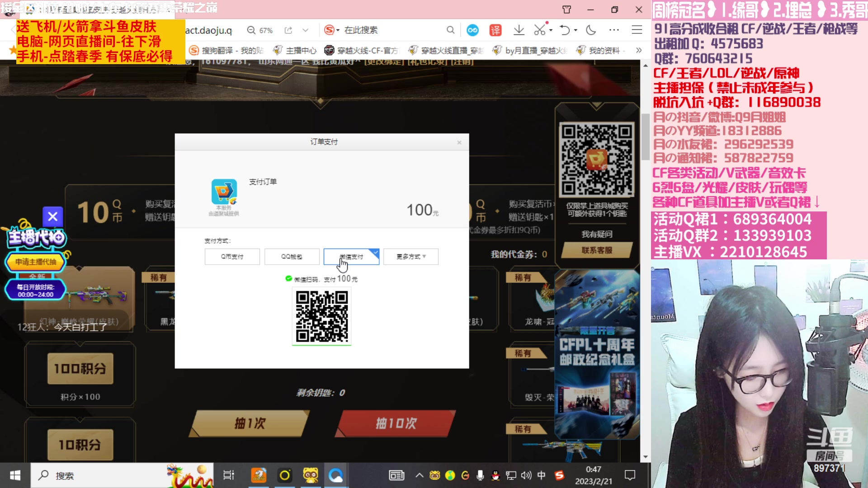
Task: Open the three-dot more tools menu
Action: 614,30
